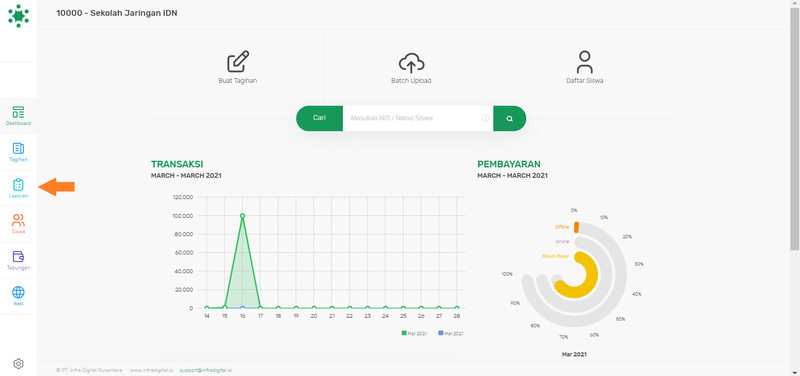The image size is (800, 376).
Task: Click the Mar 2021 label below donut chart
Action: (x=574, y=354)
